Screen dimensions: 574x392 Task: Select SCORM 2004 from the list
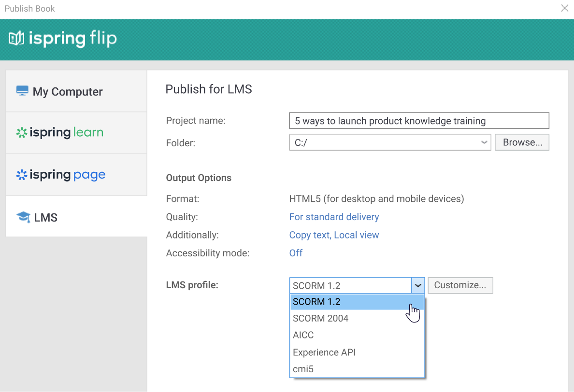pyautogui.click(x=320, y=318)
